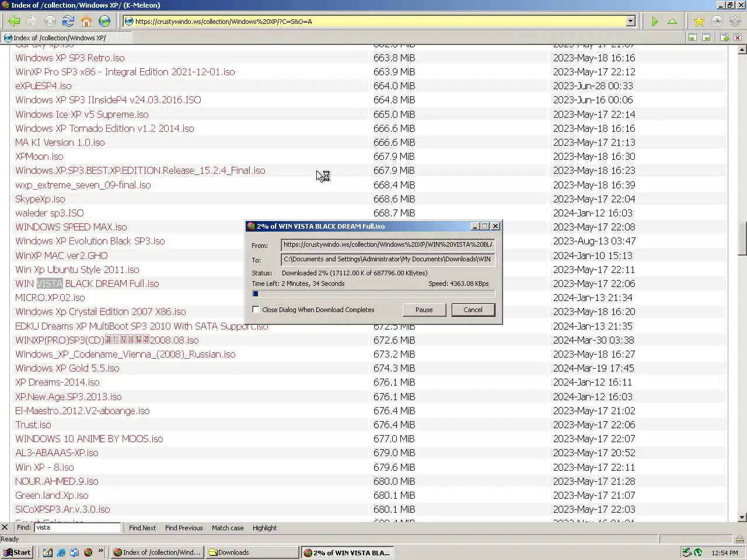Open SiCoXPSP3.Ar.v.3.0.iso link
Screen dimensions: 747x560
pos(62,509)
